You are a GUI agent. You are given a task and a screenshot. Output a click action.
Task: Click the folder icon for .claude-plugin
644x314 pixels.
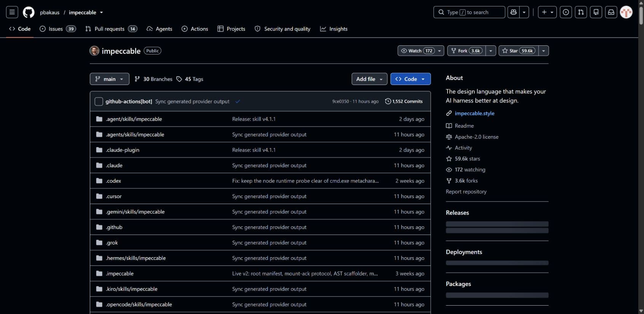(x=99, y=150)
